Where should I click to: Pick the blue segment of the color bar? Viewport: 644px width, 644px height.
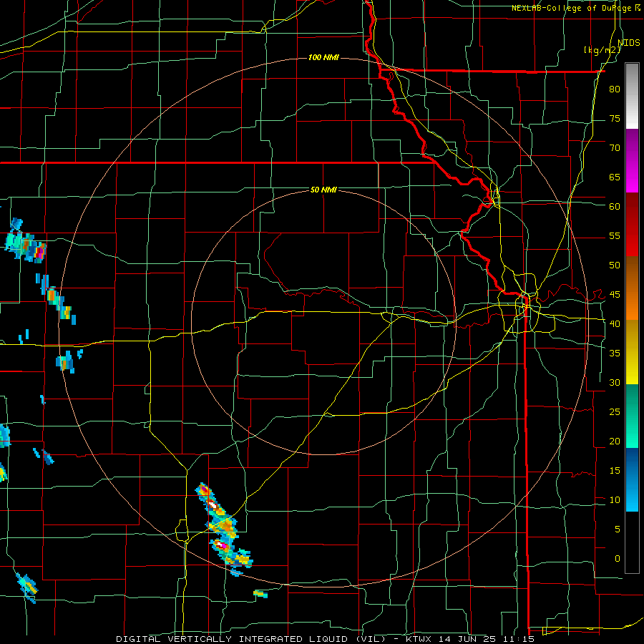[632, 479]
